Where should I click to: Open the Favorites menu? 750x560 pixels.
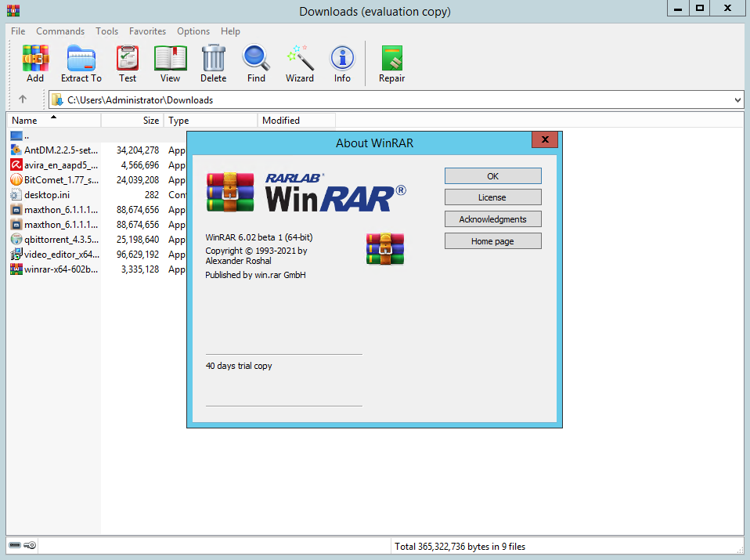coord(147,31)
